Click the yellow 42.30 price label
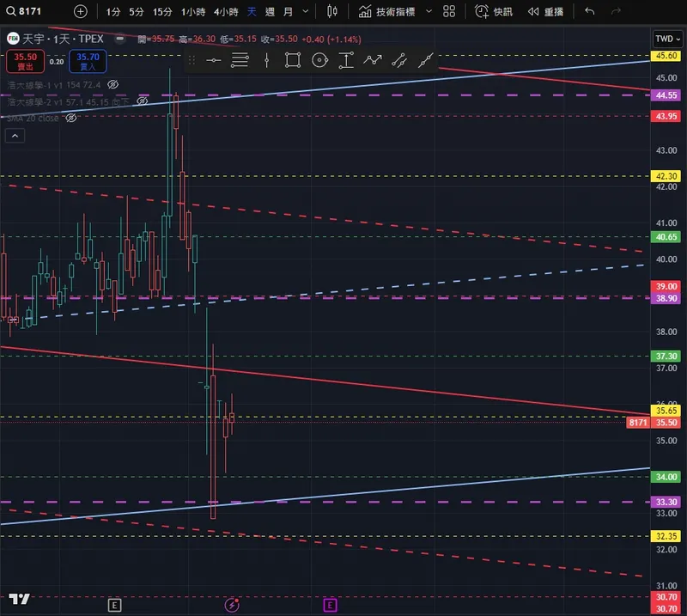 666,176
